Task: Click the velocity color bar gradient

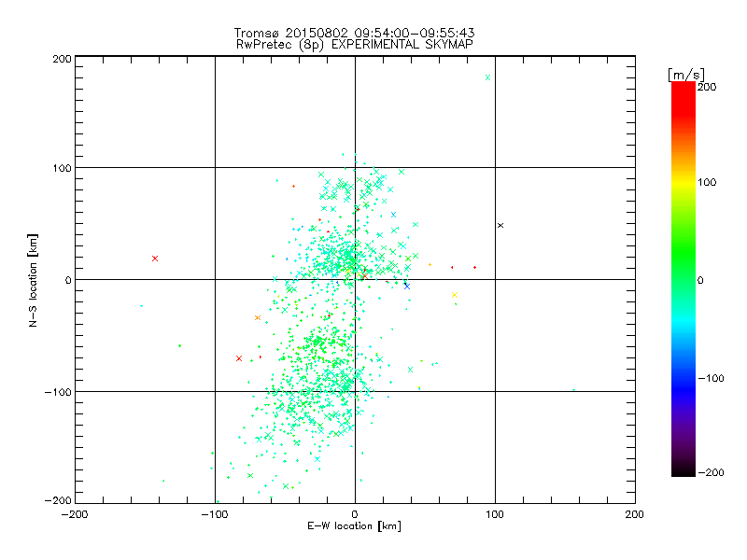Action: (x=684, y=279)
